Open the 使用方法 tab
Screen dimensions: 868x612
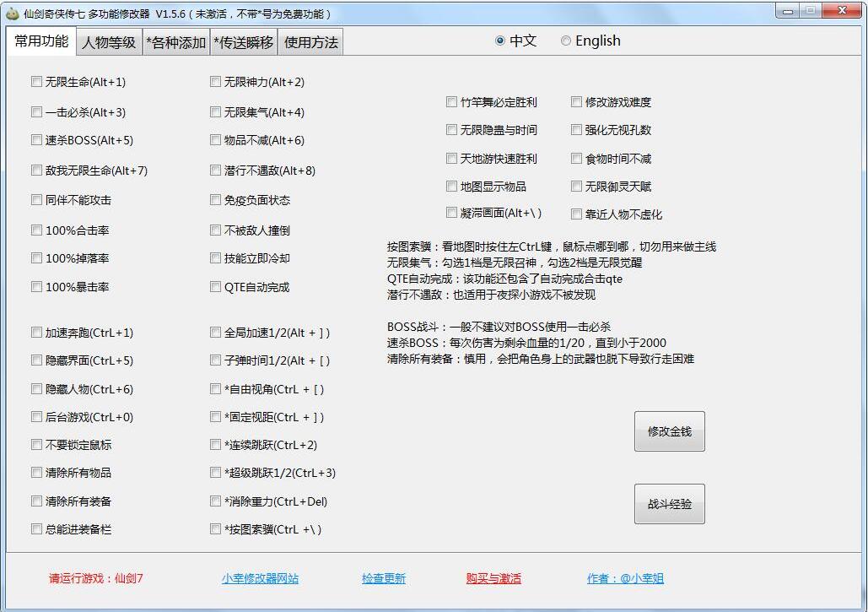coord(310,42)
